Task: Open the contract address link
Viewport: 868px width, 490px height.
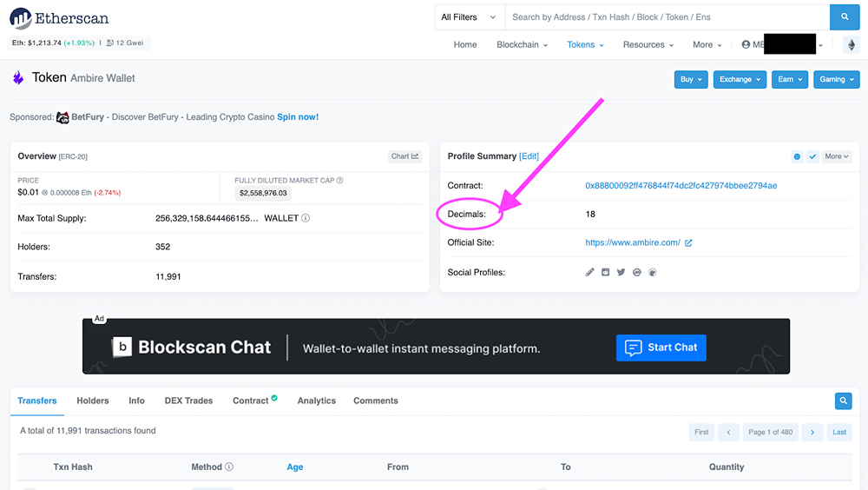Action: click(x=681, y=186)
